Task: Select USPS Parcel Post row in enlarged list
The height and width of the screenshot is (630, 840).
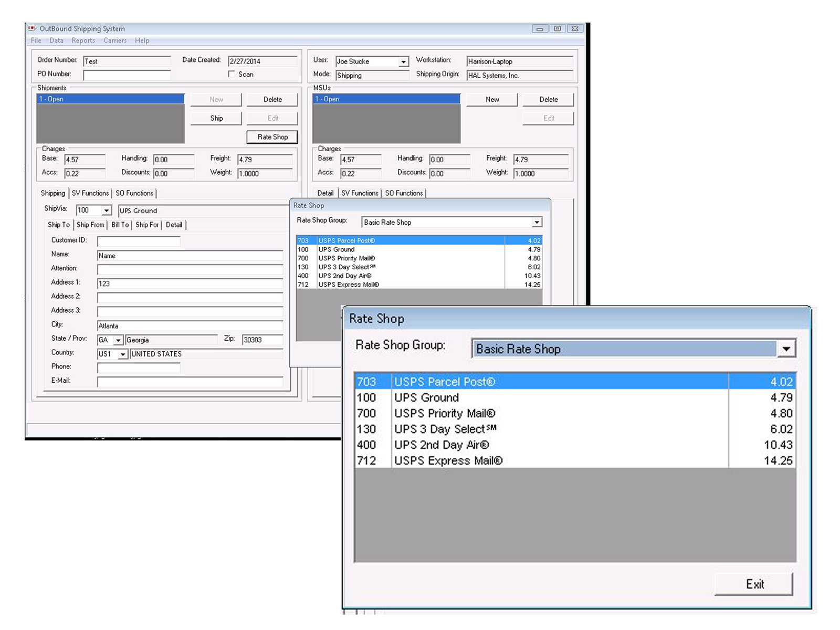Action: 575,382
